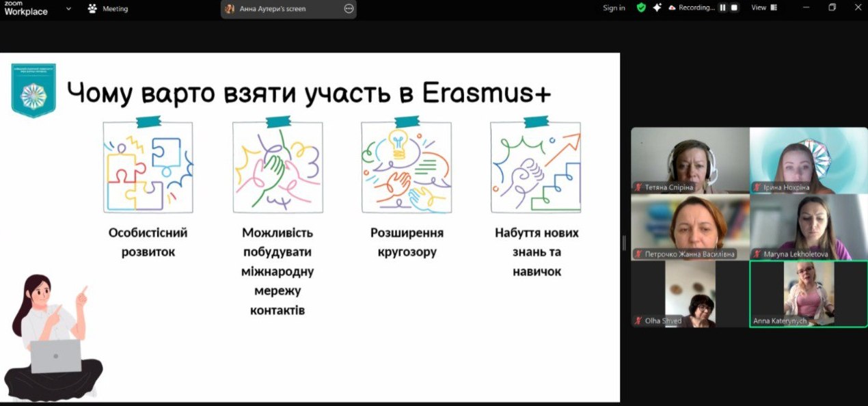Click the Sign in link
The height and width of the screenshot is (406, 868).
tap(614, 8)
